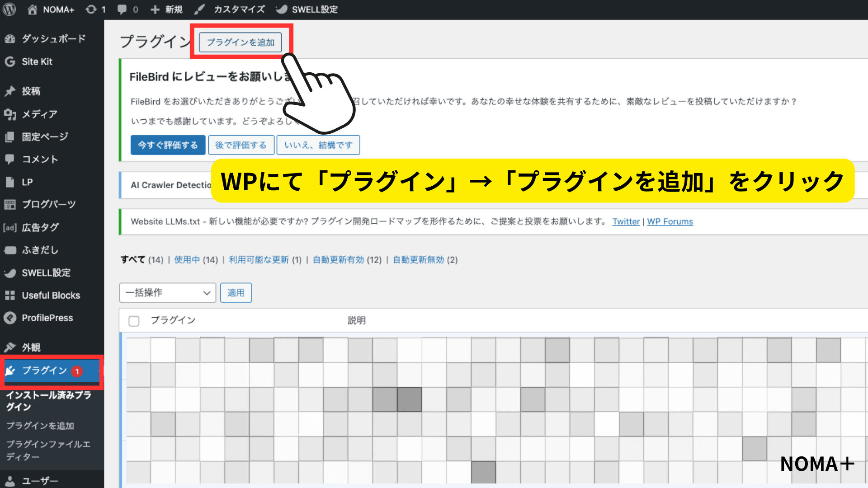Click the Site Kit Google icon
The width and height of the screenshot is (868, 488).
10,61
